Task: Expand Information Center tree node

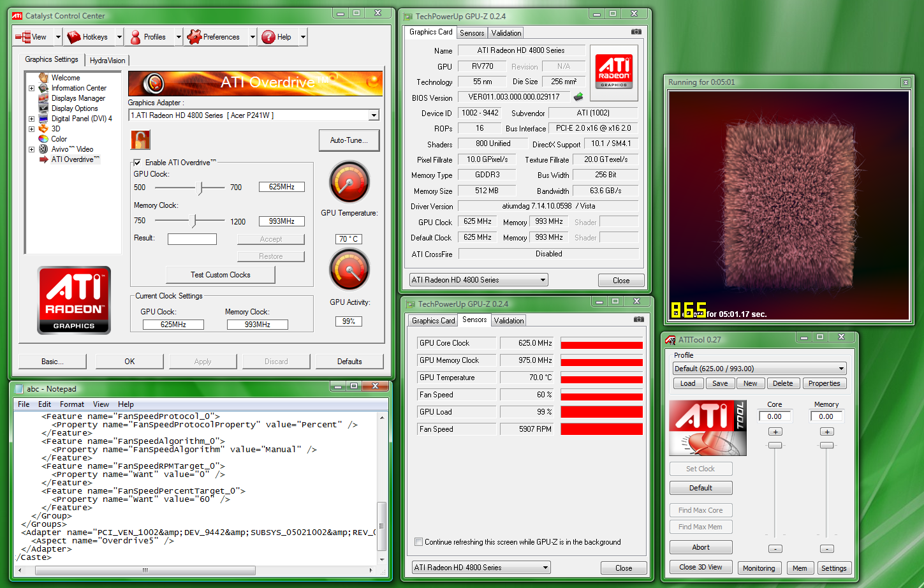Action: pos(31,88)
